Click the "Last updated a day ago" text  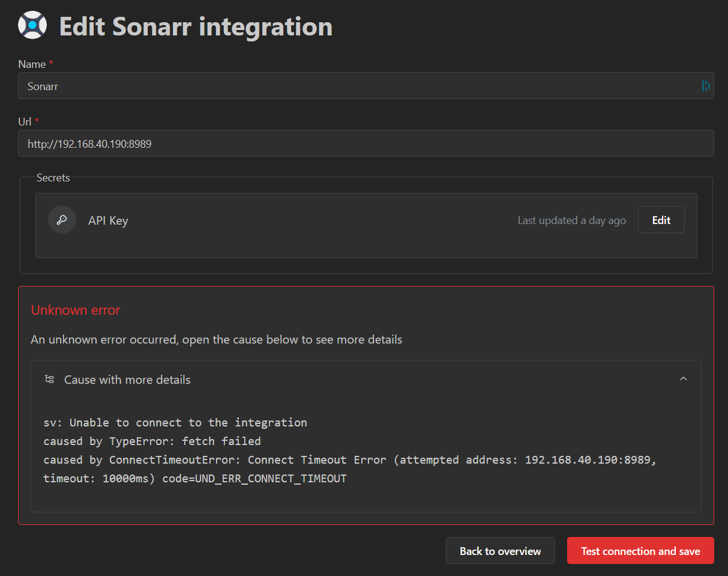tap(571, 220)
